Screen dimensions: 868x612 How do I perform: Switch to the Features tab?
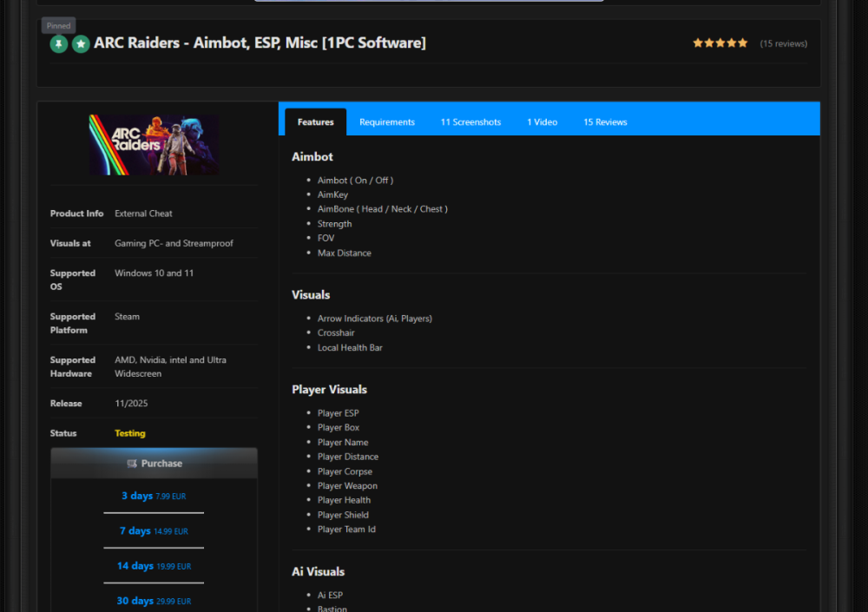315,122
